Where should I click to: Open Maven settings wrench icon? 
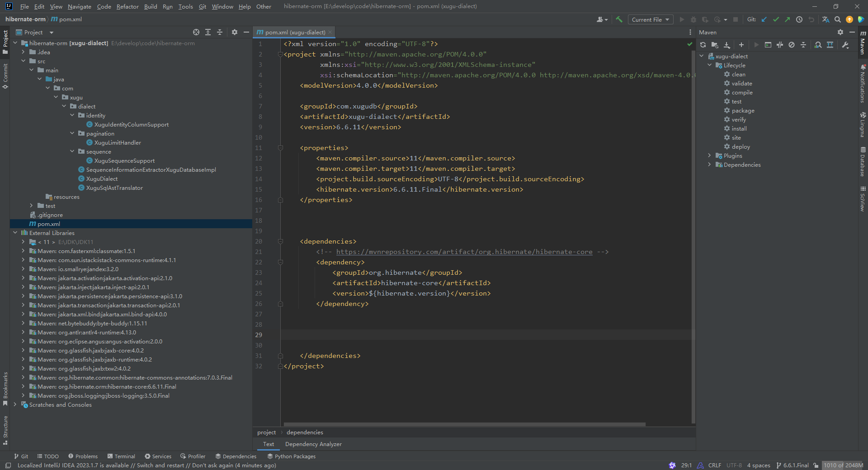tap(845, 45)
